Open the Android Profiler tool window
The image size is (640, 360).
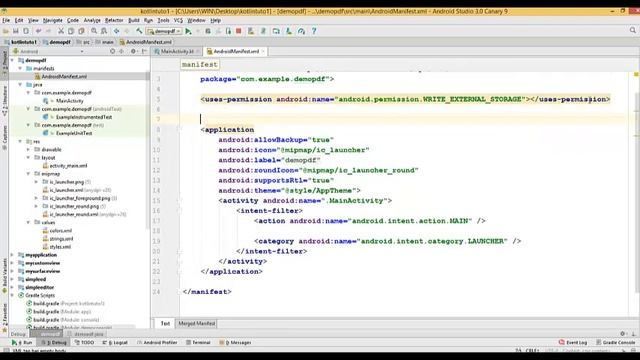point(157,342)
